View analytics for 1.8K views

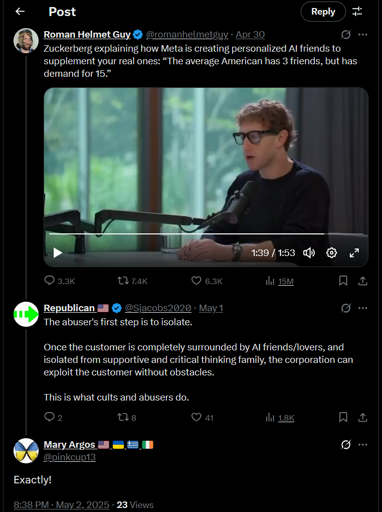[280, 417]
